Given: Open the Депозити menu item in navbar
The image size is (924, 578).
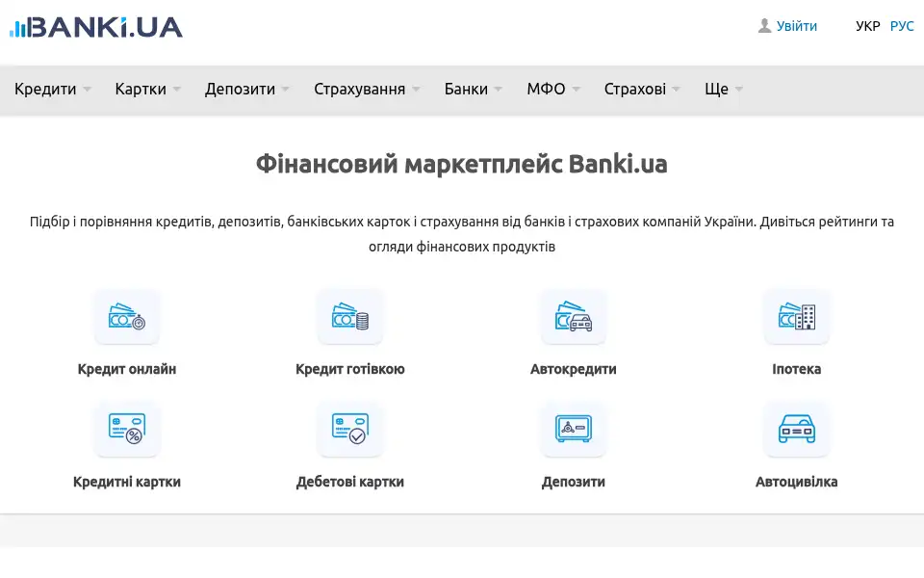Looking at the screenshot, I should [240, 89].
